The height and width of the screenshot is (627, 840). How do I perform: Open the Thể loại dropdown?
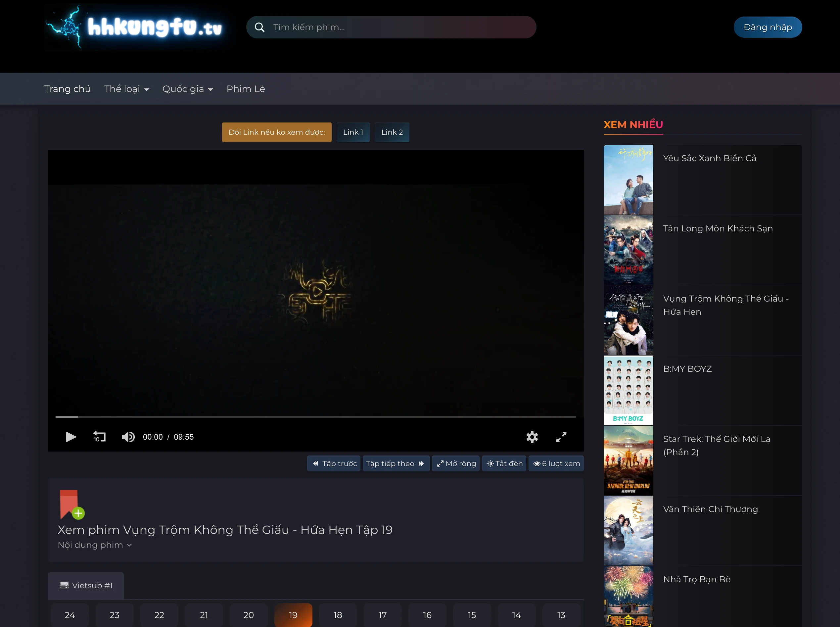pyautogui.click(x=127, y=88)
